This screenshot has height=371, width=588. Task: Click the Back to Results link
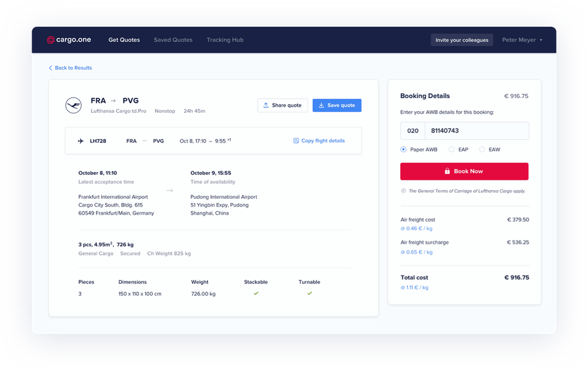coord(71,68)
